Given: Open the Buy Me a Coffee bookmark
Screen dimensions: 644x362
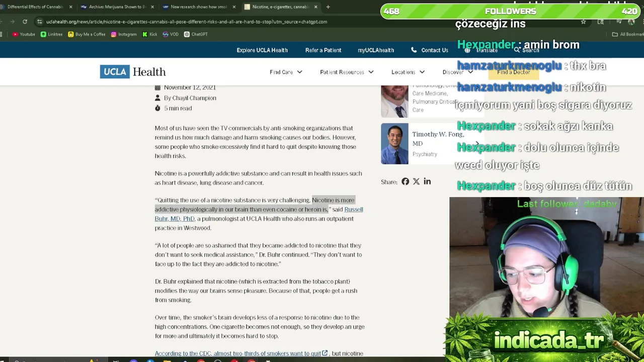Looking at the screenshot, I should [87, 34].
